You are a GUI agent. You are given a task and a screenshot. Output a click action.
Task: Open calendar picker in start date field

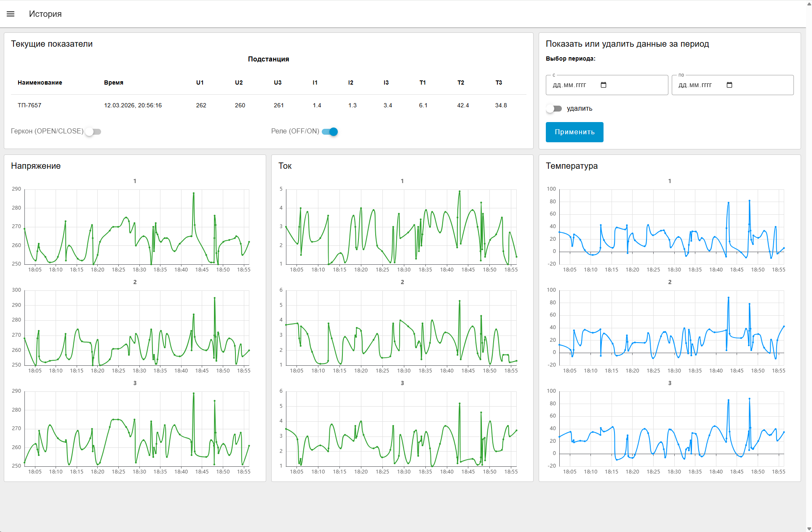pos(603,85)
